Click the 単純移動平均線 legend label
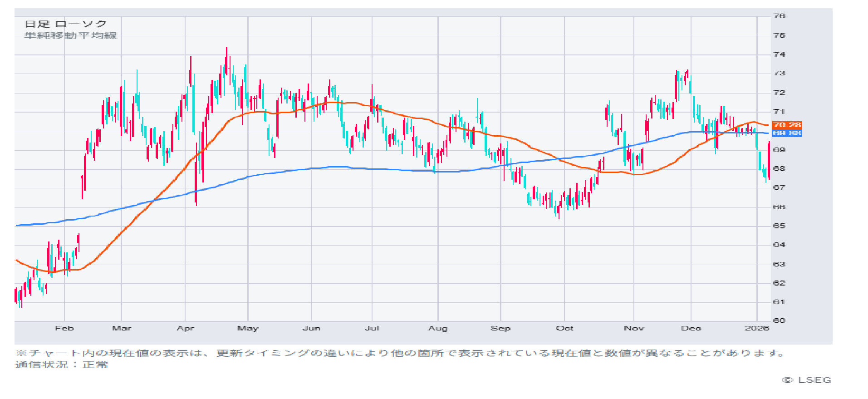868x399 pixels. tap(71, 35)
